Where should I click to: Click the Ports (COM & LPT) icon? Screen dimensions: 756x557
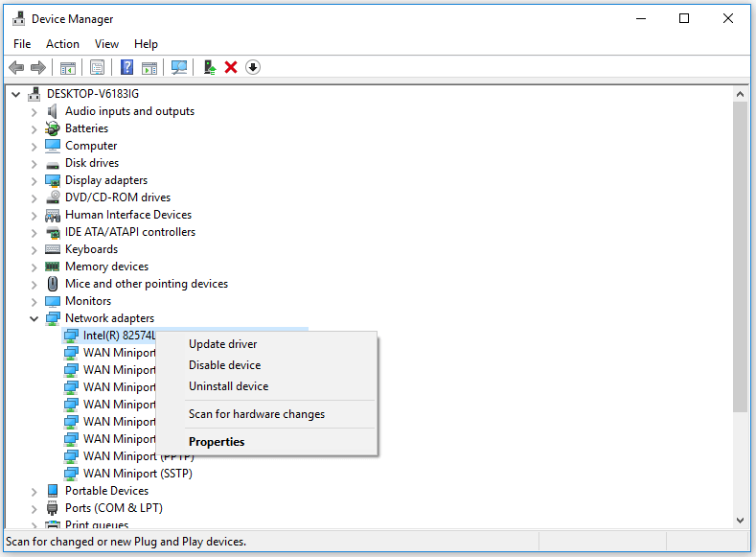coord(52,508)
